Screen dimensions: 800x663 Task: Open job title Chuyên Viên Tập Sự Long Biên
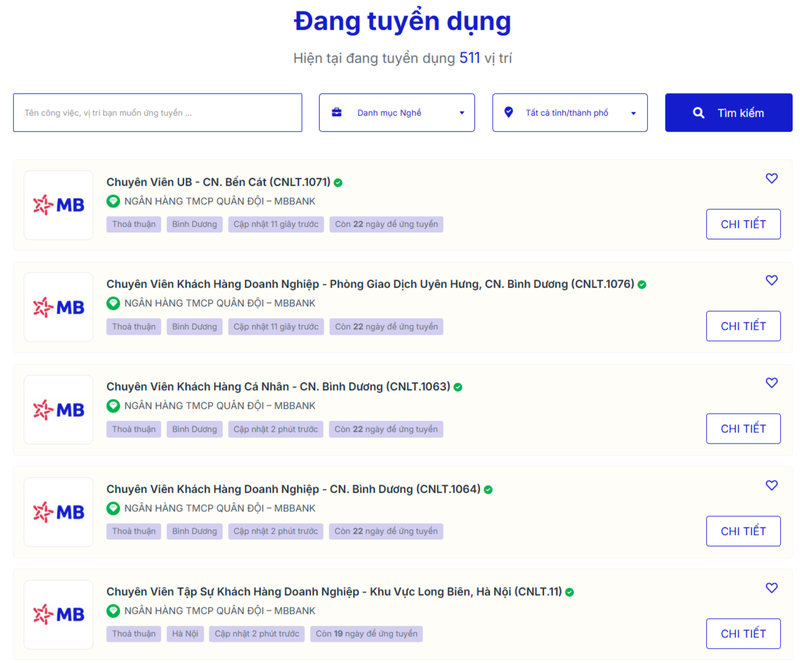(x=334, y=592)
